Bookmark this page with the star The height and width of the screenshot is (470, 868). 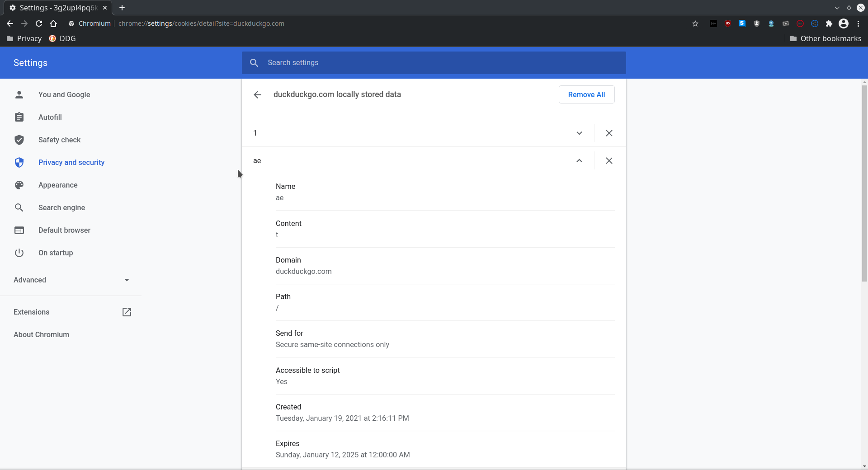[x=695, y=23]
